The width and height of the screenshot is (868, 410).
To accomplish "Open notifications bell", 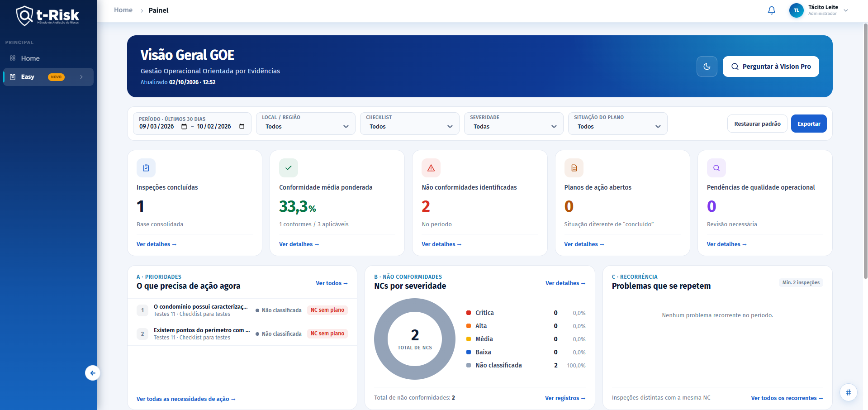I will pos(772,10).
